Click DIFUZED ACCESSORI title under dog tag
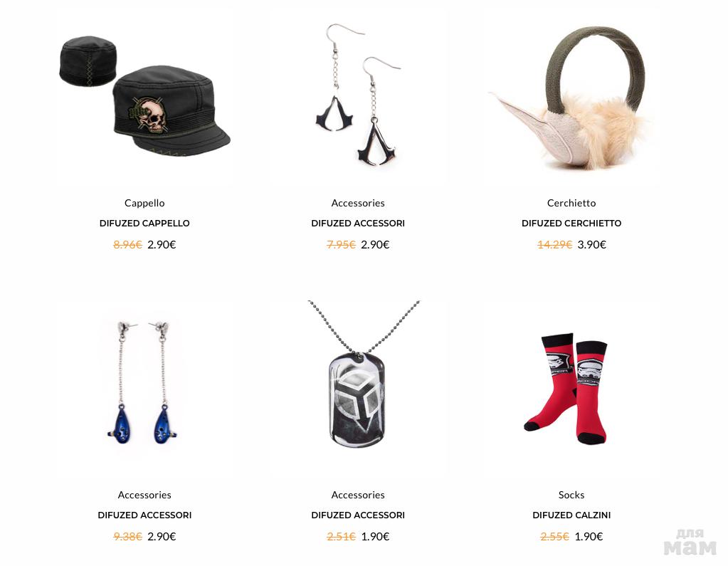This screenshot has width=728, height=566. pyautogui.click(x=358, y=515)
